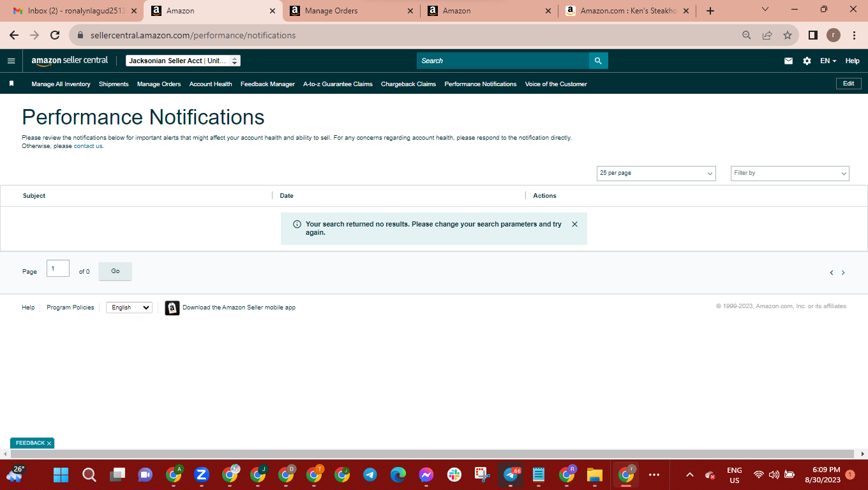Viewport: 868px width, 490px height.
Task: Click the Subject column header
Action: coord(34,196)
